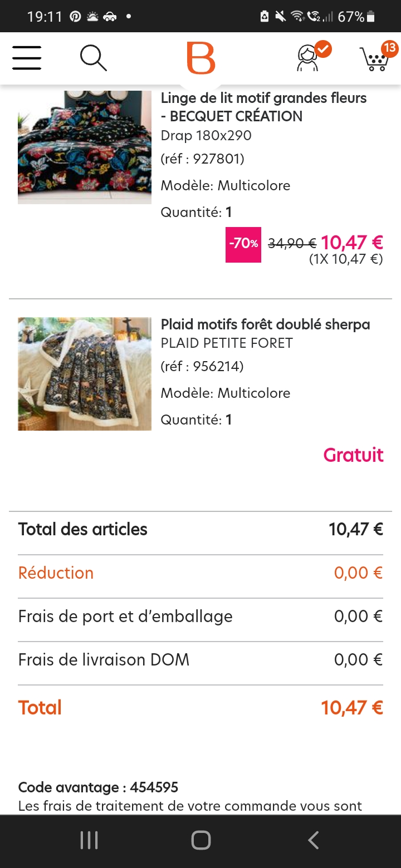Tap the Android back arrow
This screenshot has height=868, width=401.
point(314,840)
